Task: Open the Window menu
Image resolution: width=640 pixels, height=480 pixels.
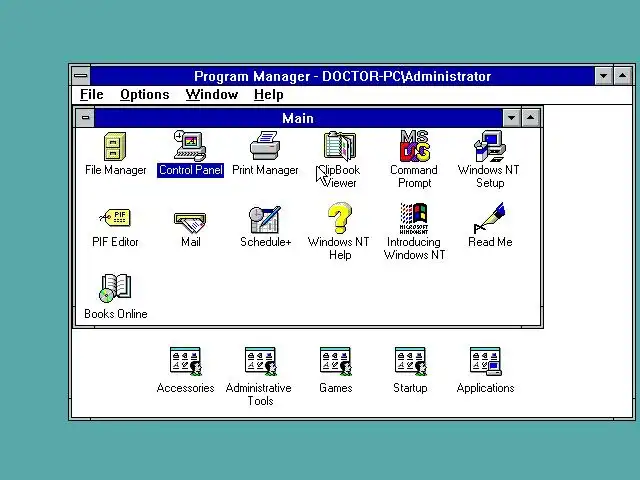Action: (x=212, y=95)
